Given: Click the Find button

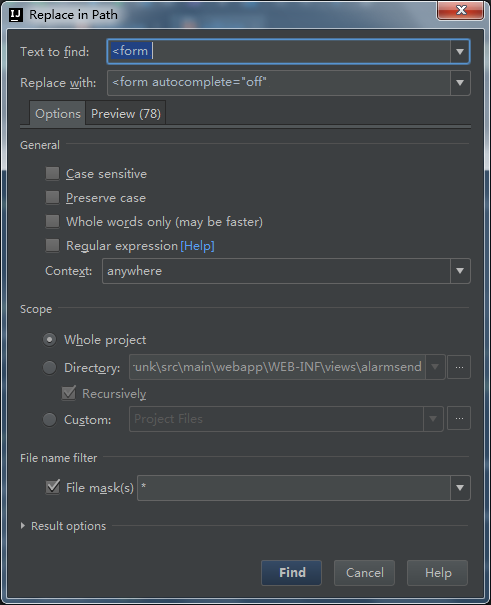Looking at the screenshot, I should tap(291, 573).
